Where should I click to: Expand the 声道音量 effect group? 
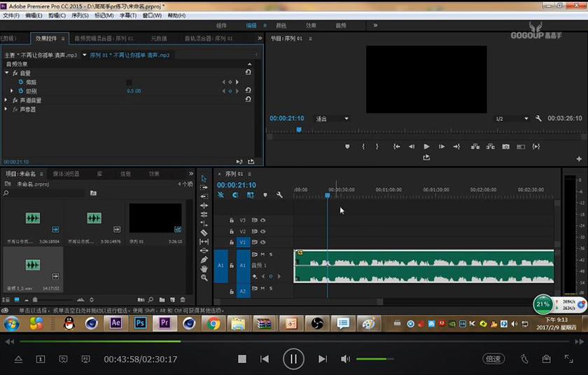pyautogui.click(x=6, y=100)
